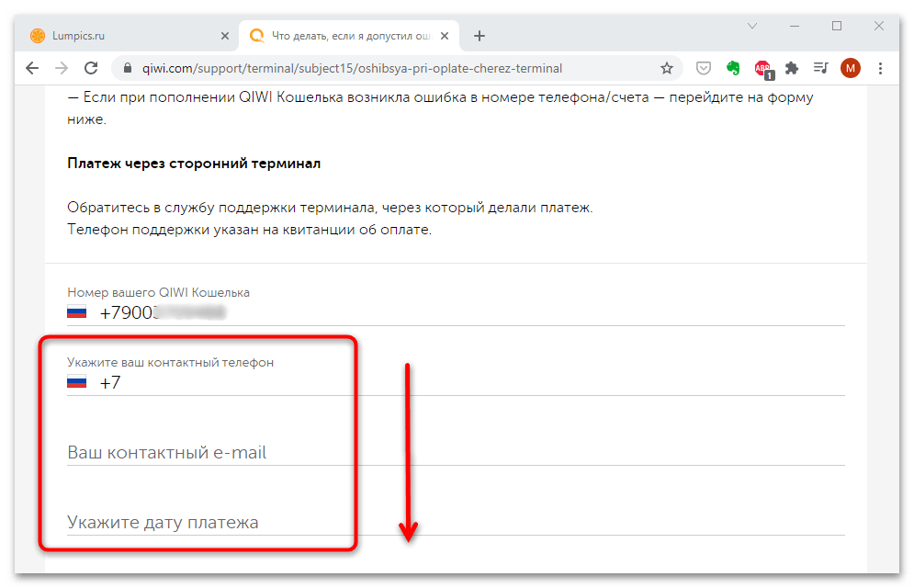Bookmark this page with the star icon
Viewport: 914px width, 588px height.
click(667, 68)
